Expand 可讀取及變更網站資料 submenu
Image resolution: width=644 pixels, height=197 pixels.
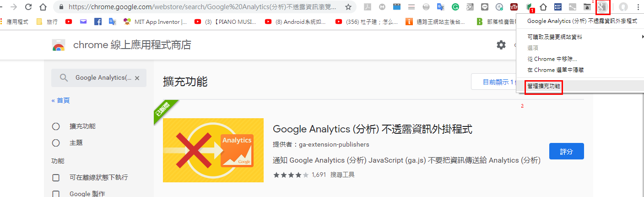coord(580,37)
